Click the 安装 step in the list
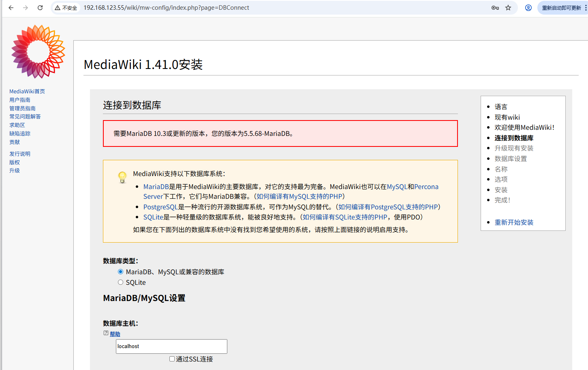 501,190
